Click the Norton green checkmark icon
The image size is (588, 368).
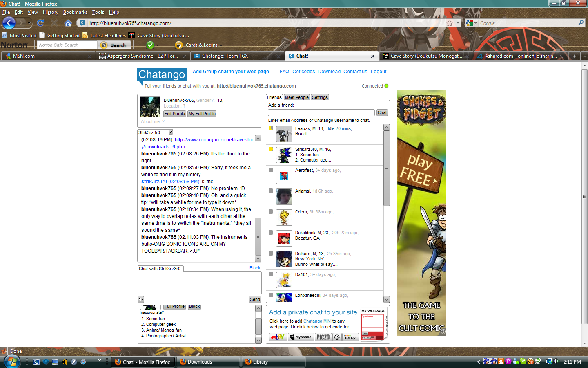(x=150, y=45)
